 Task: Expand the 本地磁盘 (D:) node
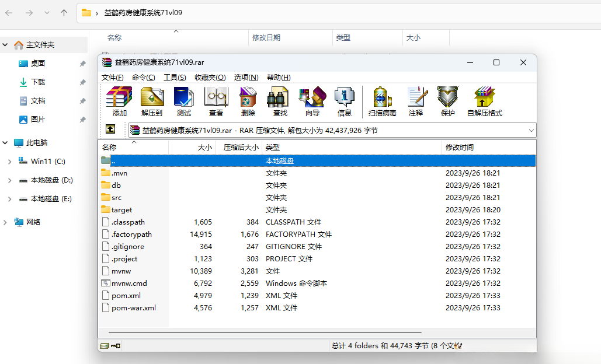point(9,180)
